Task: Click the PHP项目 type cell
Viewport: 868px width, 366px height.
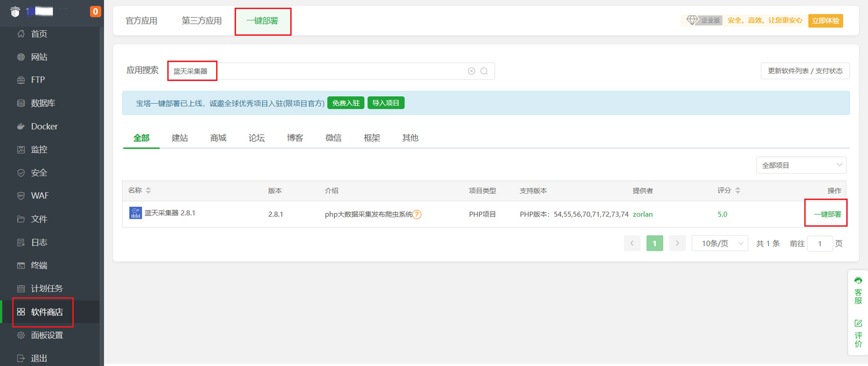Action: point(482,214)
